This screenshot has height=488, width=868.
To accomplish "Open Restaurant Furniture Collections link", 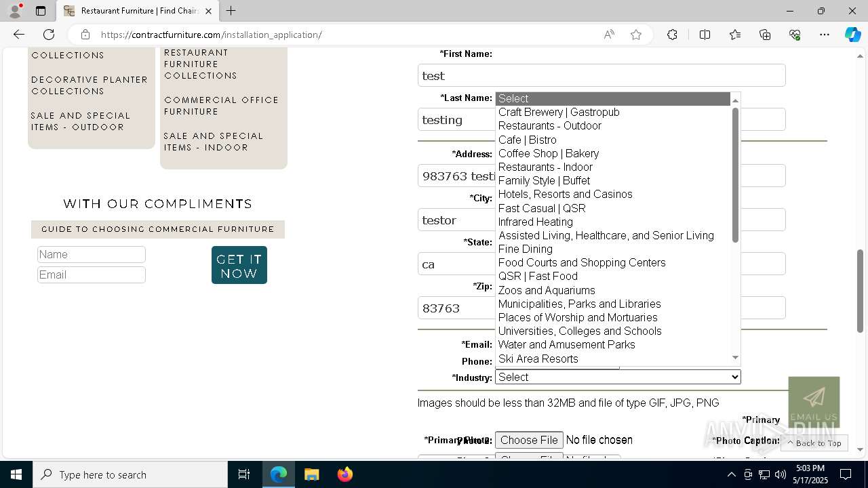I will click(201, 64).
